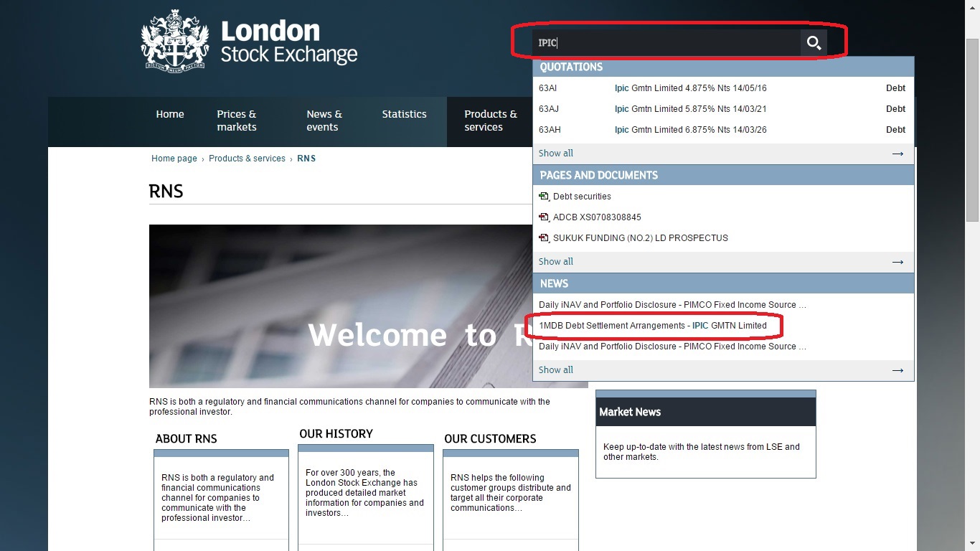Open the Home menu item
Viewport: 980px width, 551px height.
click(x=170, y=114)
